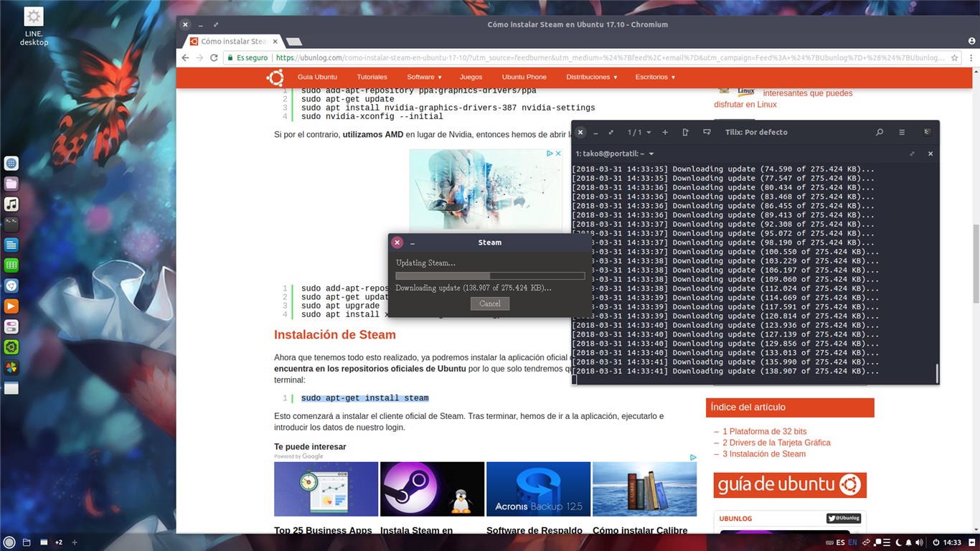Go to 3 Instalación de Steam index link
This screenshot has width=980, height=551.
[764, 454]
